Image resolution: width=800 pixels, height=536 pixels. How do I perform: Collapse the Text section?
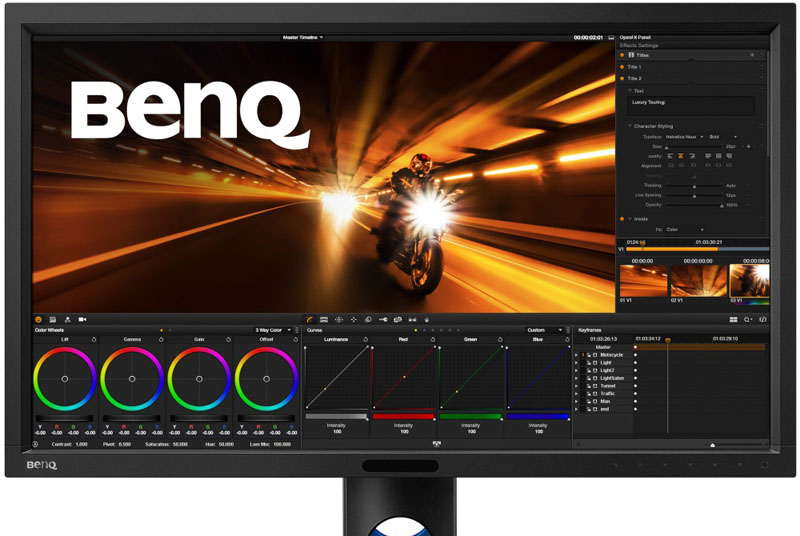point(630,91)
